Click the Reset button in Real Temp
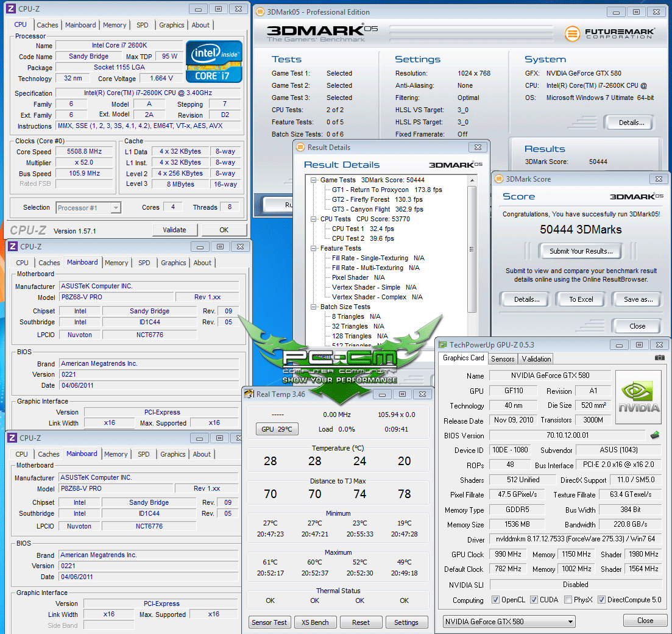 coord(361,622)
